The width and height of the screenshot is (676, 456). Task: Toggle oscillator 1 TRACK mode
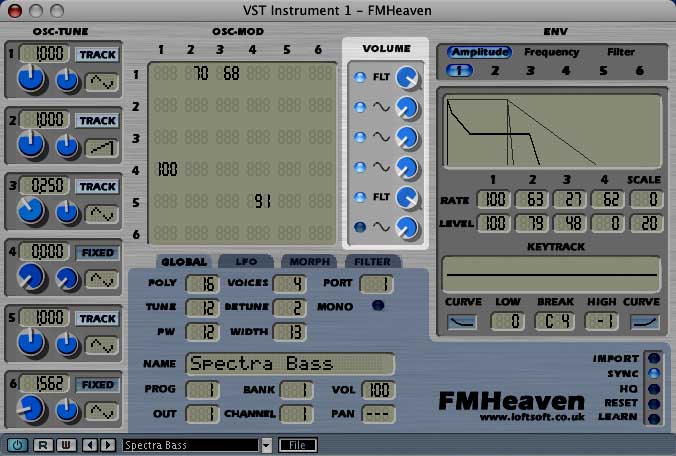[x=97, y=55]
